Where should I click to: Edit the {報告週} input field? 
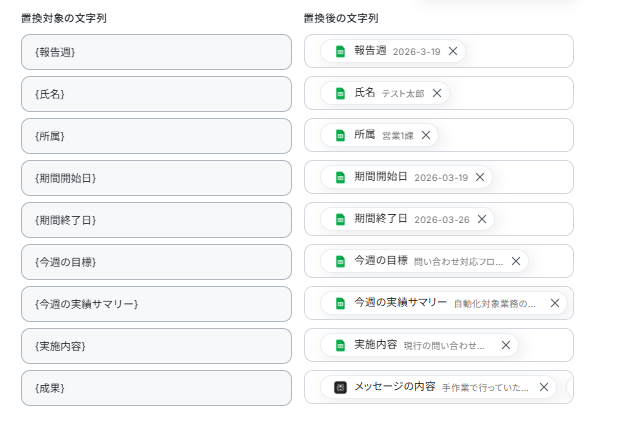click(x=156, y=52)
